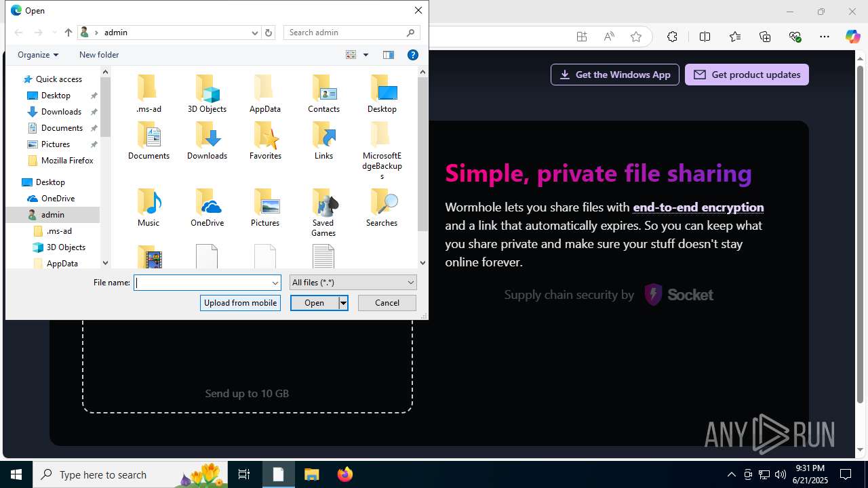Select Documents under Quick access
Image resolution: width=868 pixels, height=488 pixels.
62,128
